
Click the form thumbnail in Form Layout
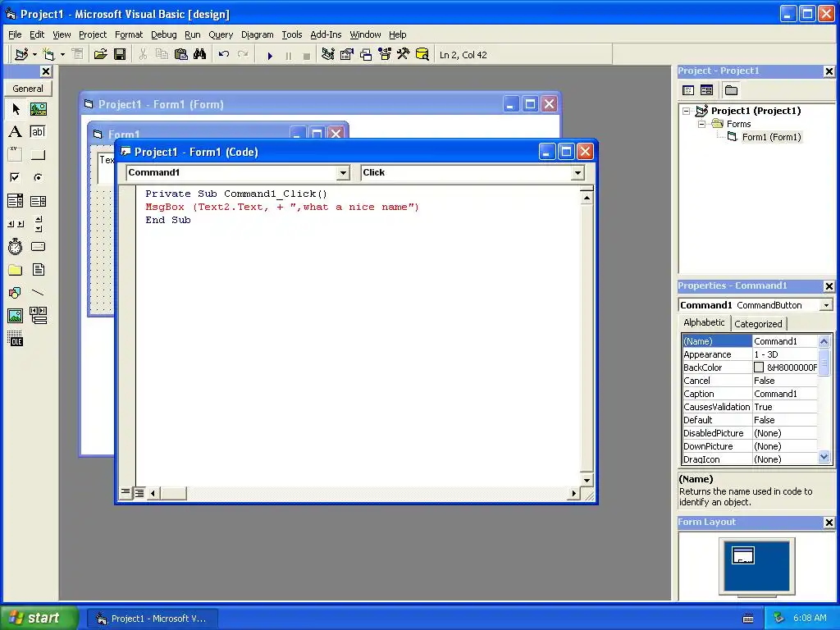coord(743,555)
